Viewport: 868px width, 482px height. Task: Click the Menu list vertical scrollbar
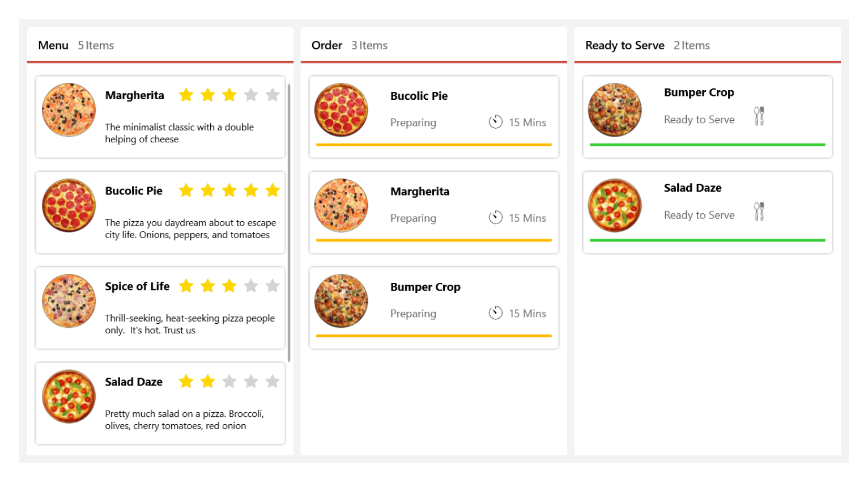289,222
